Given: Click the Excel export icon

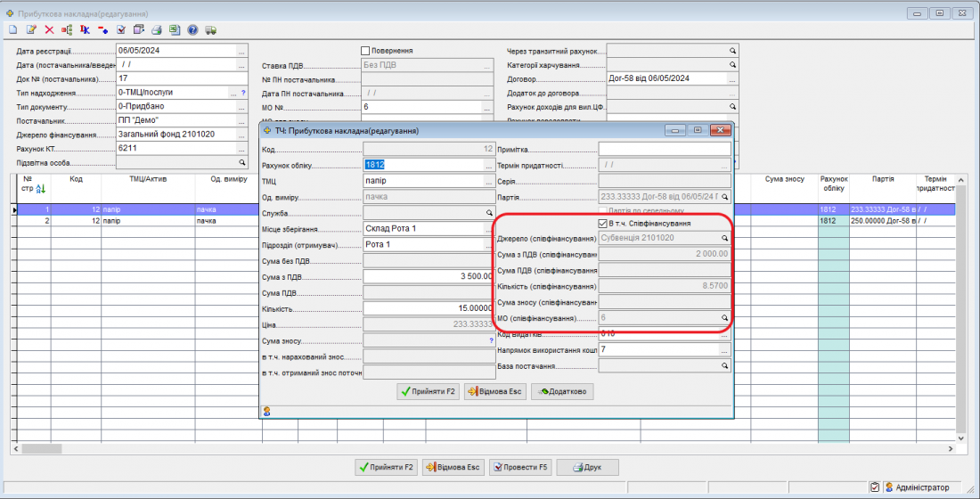Looking at the screenshot, I should click(x=175, y=29).
